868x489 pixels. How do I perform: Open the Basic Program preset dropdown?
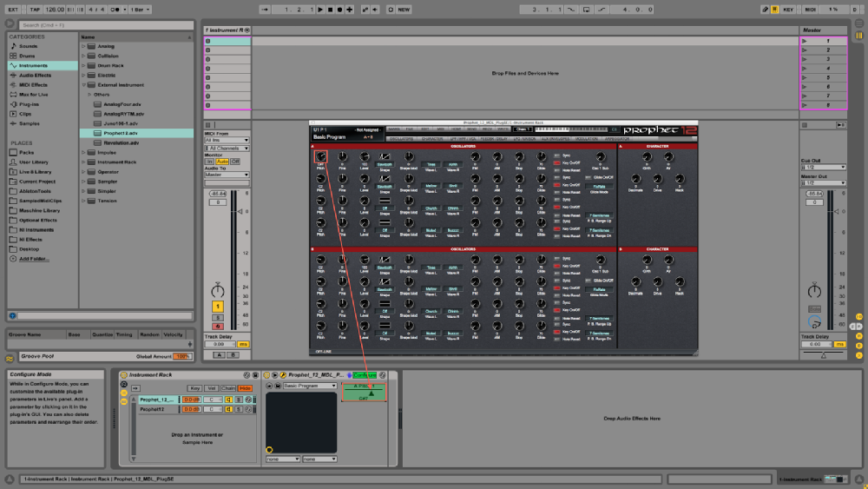pos(310,386)
